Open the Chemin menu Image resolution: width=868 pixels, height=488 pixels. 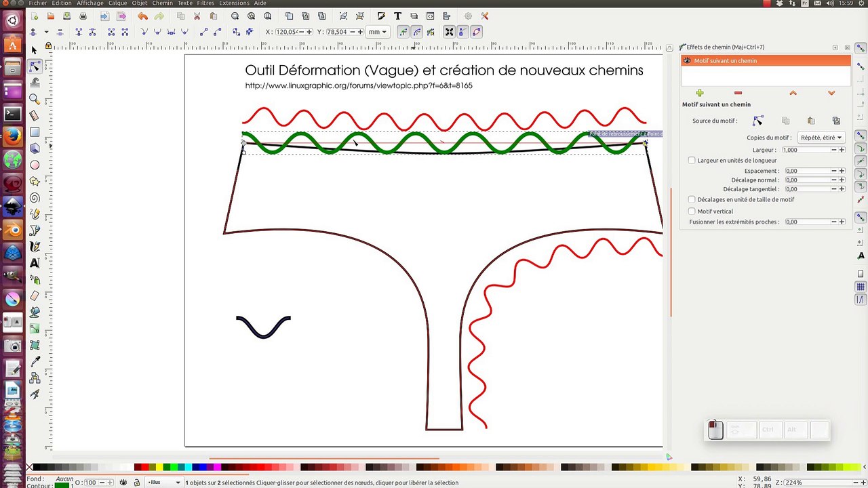(162, 3)
